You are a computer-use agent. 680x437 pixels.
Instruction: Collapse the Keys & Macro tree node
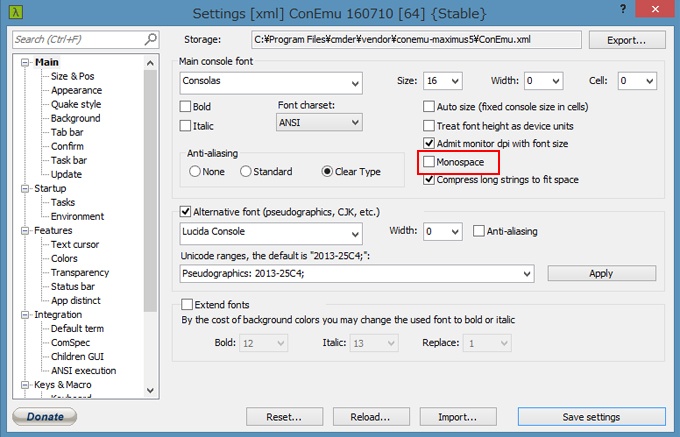[25, 385]
